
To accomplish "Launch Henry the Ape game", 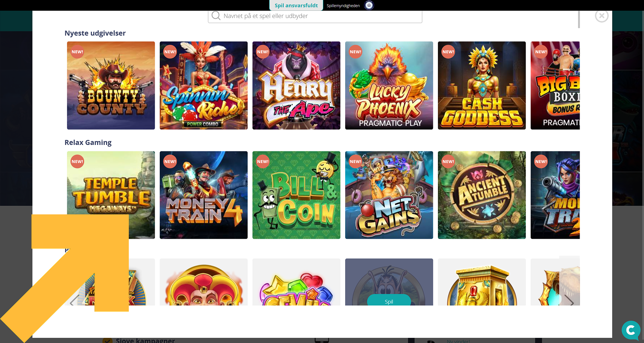I will [x=296, y=85].
